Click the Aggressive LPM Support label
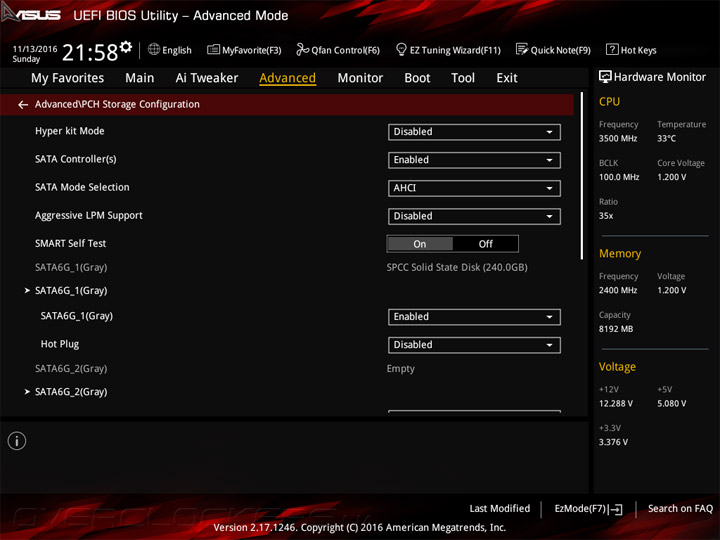This screenshot has height=540, width=720. pyautogui.click(x=89, y=215)
